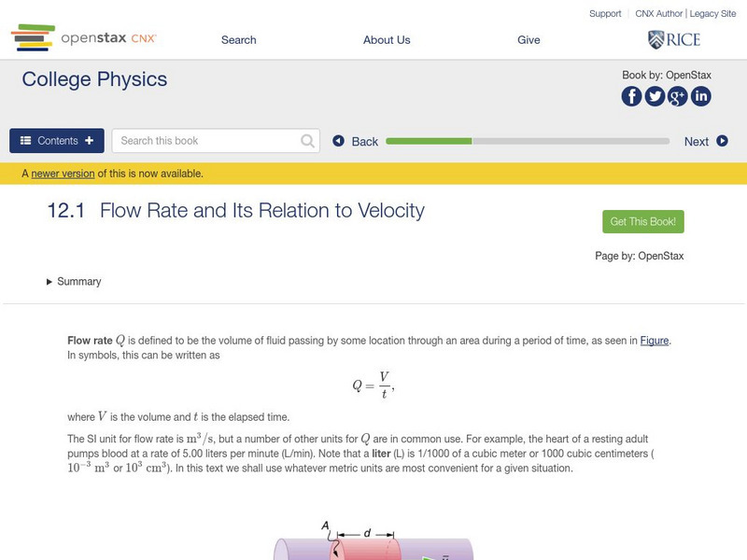Click the LinkedIn share icon
Screen dimensions: 747x560
click(x=700, y=96)
